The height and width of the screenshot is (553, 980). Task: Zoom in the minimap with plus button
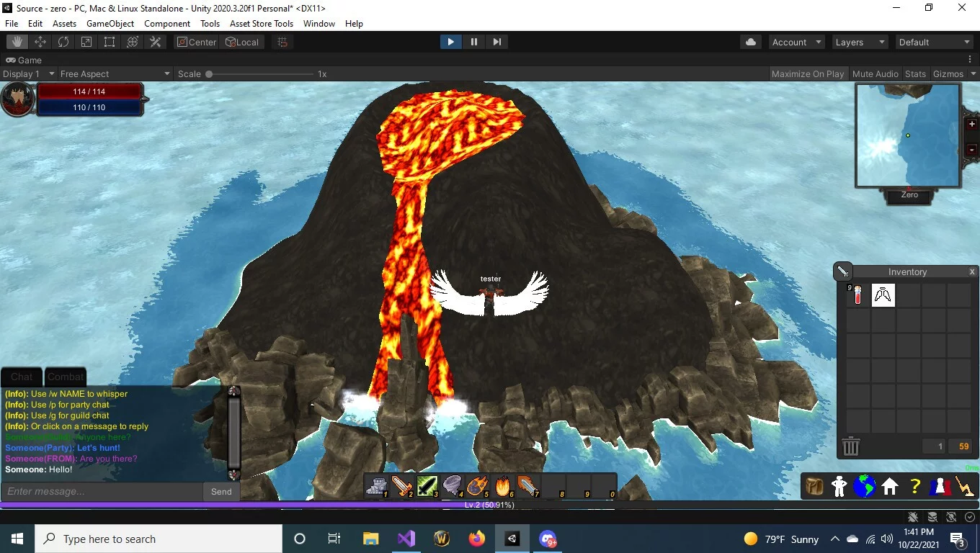971,124
